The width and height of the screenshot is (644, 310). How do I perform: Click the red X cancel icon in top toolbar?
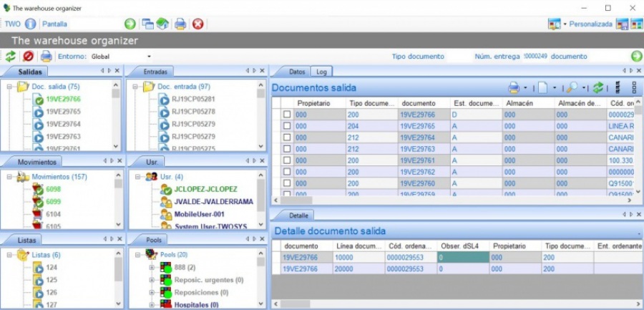198,24
